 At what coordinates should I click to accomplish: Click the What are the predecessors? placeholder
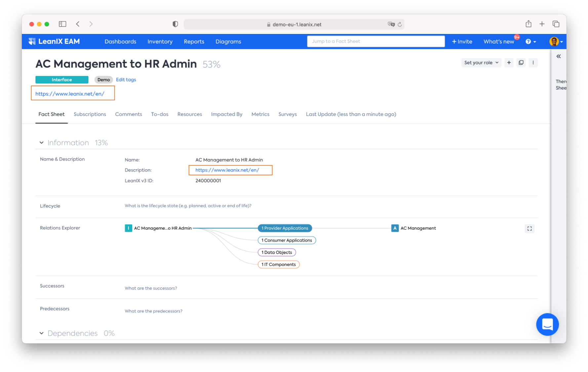coord(153,311)
